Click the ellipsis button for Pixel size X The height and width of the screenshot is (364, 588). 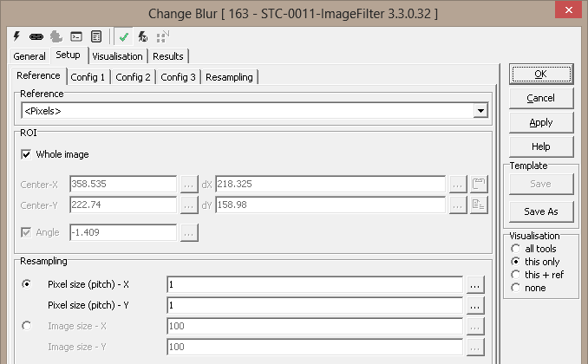point(474,283)
